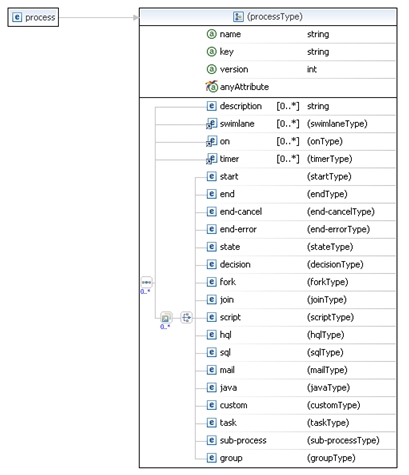Click the (end-errorType) type label
Image resolution: width=409 pixels, height=475 pixels.
[x=338, y=230]
